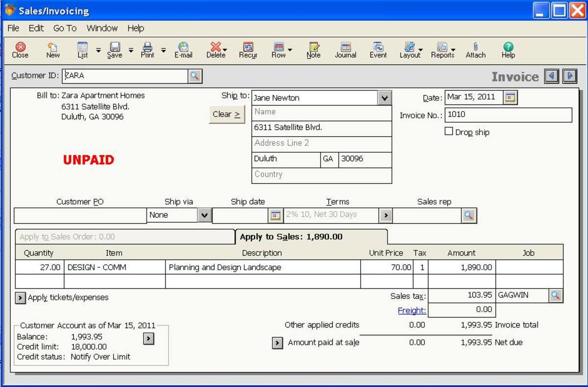Click the Amount paid at sale arrow

276,342
